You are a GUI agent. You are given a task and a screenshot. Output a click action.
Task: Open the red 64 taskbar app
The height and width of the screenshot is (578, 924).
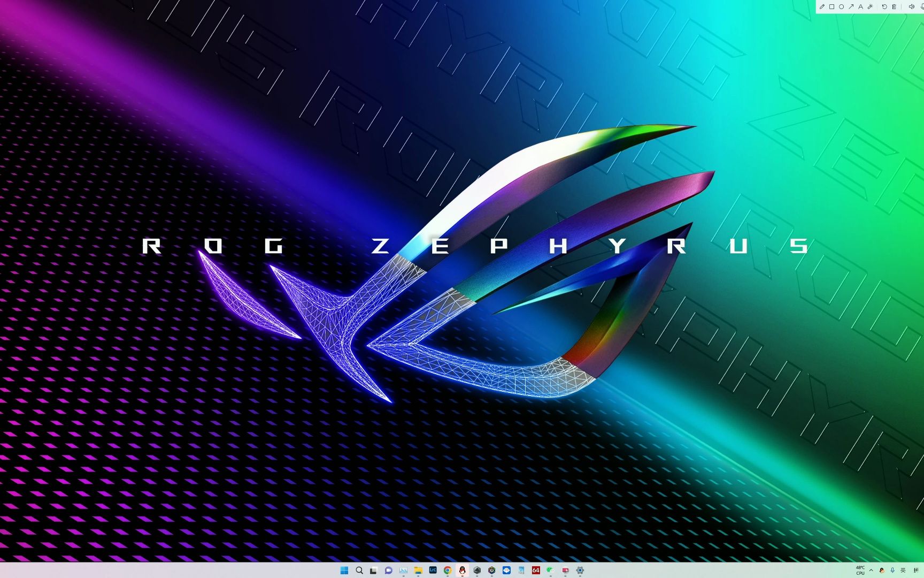(x=536, y=571)
